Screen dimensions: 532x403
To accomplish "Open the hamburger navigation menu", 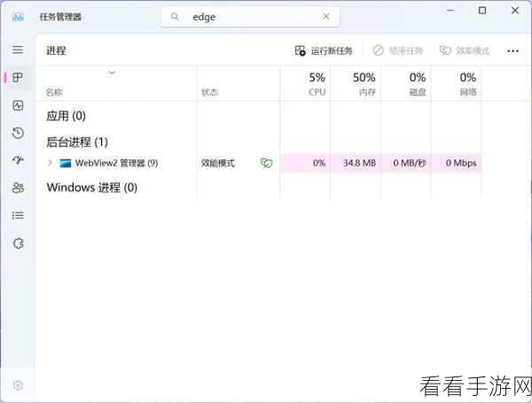I will point(18,50).
